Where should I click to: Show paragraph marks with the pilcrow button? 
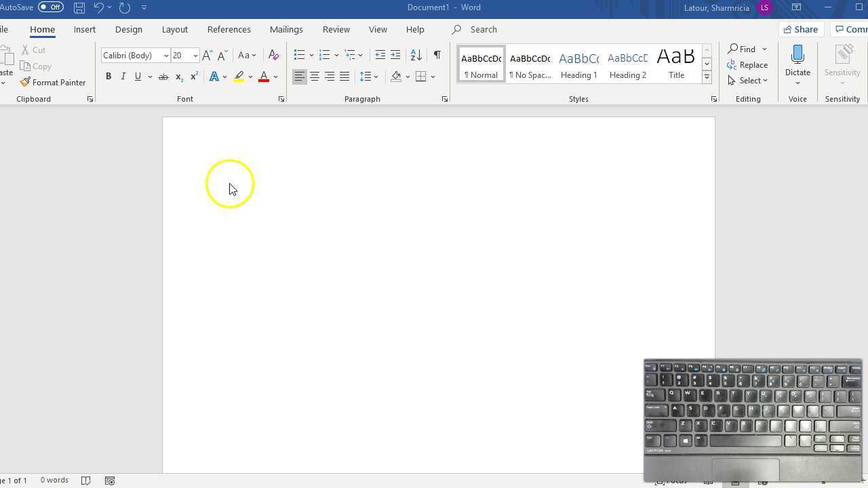point(437,55)
